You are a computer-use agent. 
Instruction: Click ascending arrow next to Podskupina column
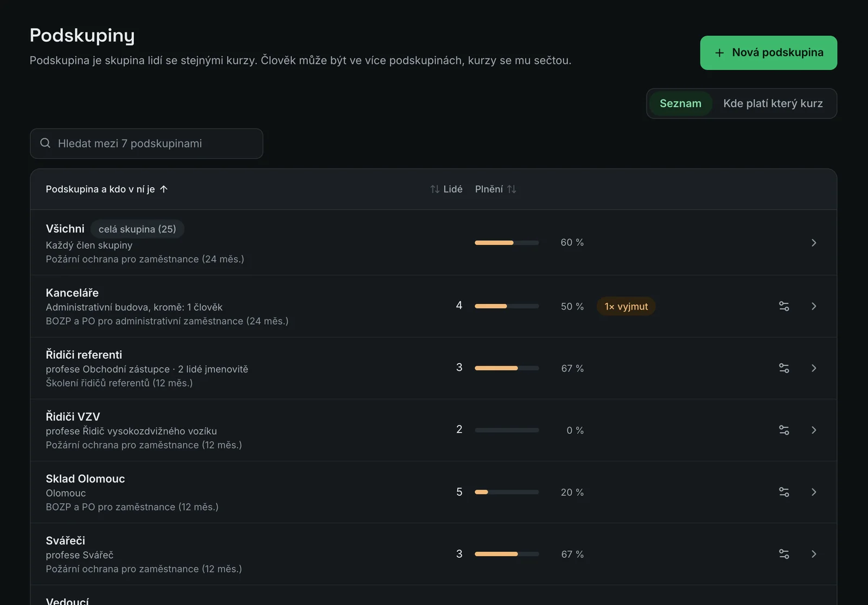[164, 189]
